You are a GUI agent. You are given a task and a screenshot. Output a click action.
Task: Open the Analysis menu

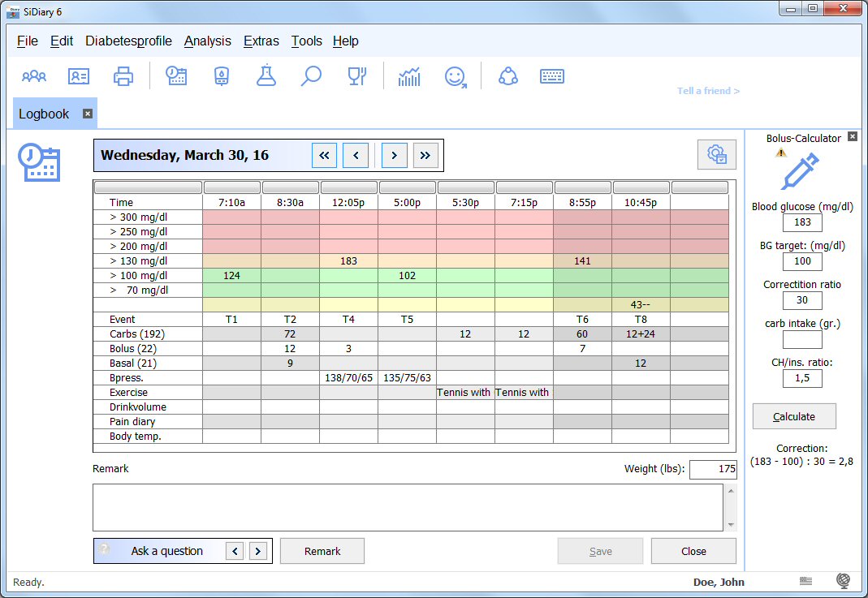pos(207,41)
